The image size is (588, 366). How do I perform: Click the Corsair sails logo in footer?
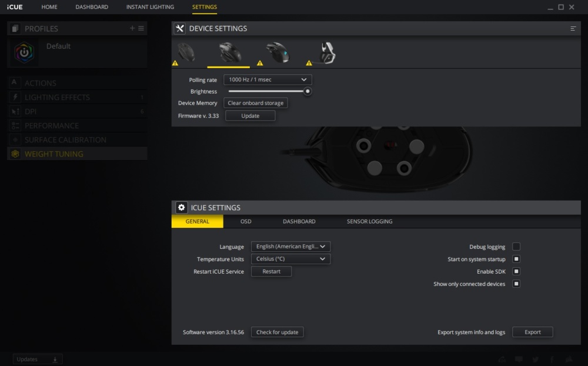tap(569, 360)
